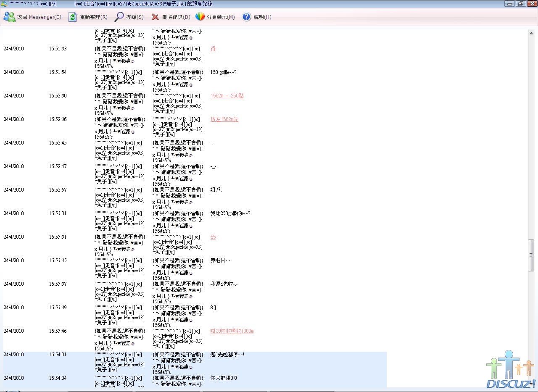
Task: Click the timestamp 16:53:01
Action: 58,213
